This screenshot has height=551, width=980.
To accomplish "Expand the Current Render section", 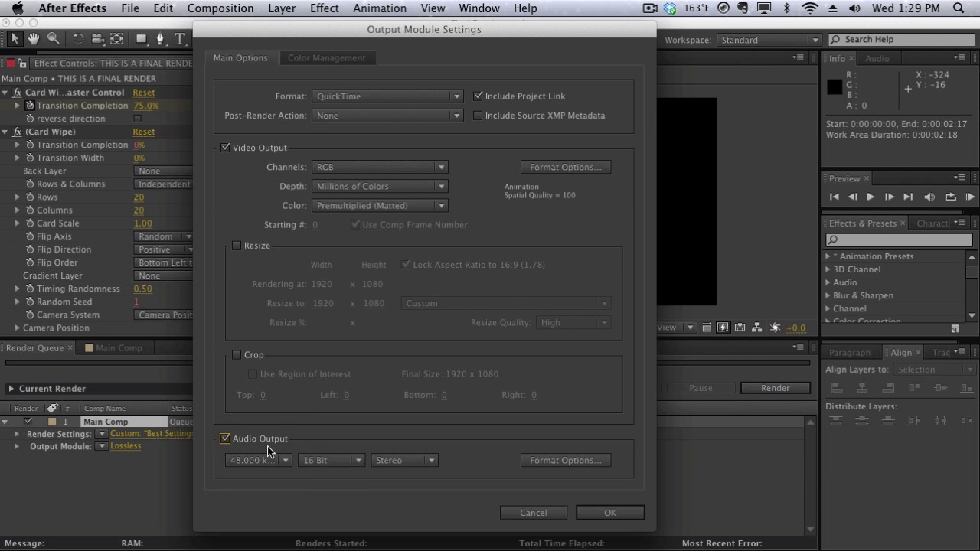I will point(11,389).
